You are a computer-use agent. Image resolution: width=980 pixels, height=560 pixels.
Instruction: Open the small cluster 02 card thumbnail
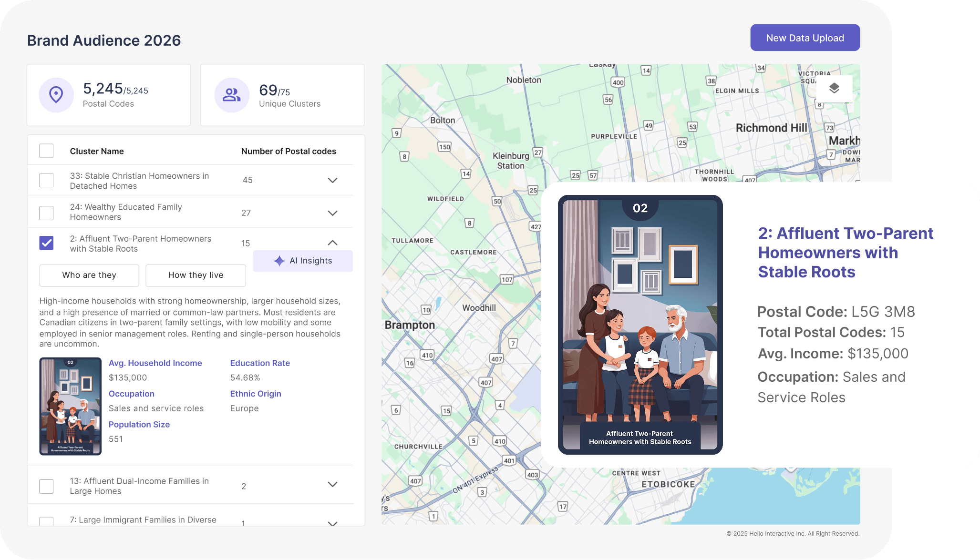pyautogui.click(x=71, y=406)
